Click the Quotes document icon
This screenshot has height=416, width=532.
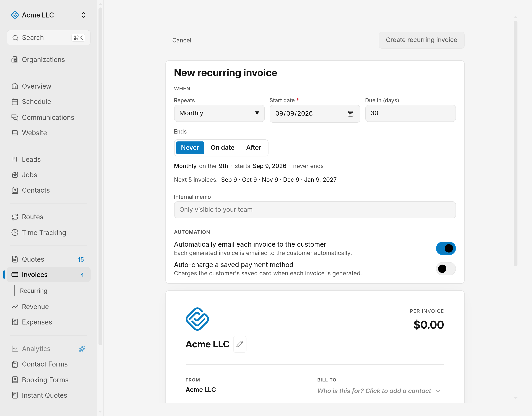(x=15, y=259)
